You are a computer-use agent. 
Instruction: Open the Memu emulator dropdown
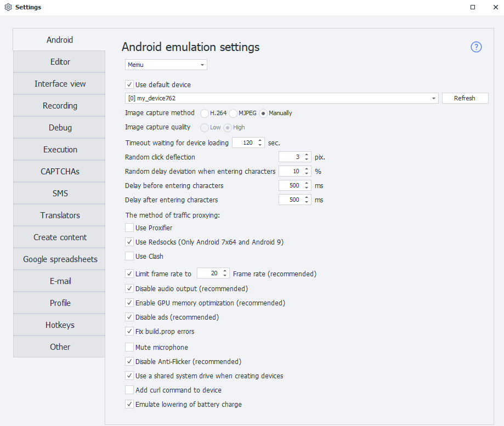coord(166,65)
